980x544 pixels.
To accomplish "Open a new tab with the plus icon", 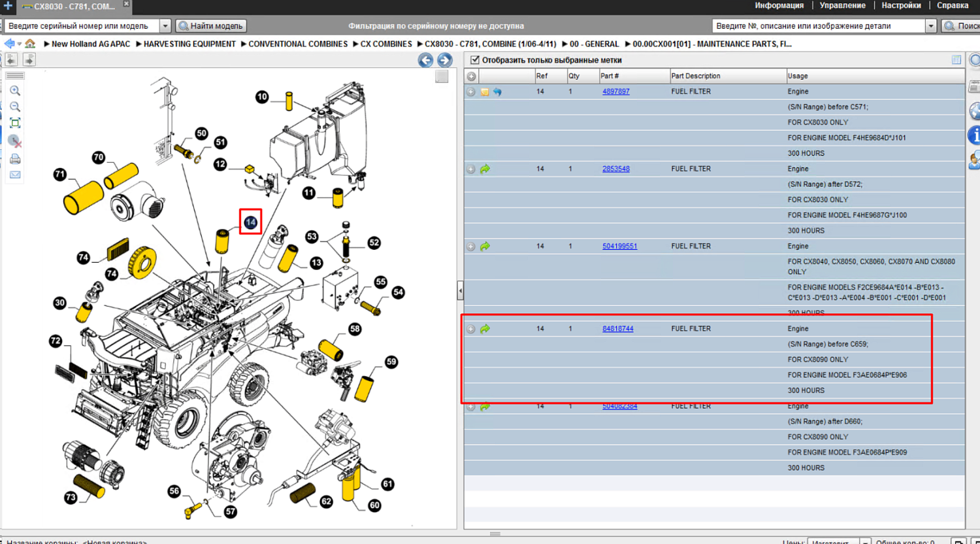I will 8,6.
